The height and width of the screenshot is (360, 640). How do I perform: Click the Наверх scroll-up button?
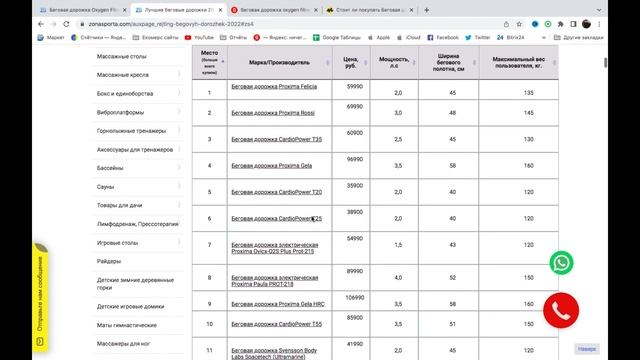point(587,349)
